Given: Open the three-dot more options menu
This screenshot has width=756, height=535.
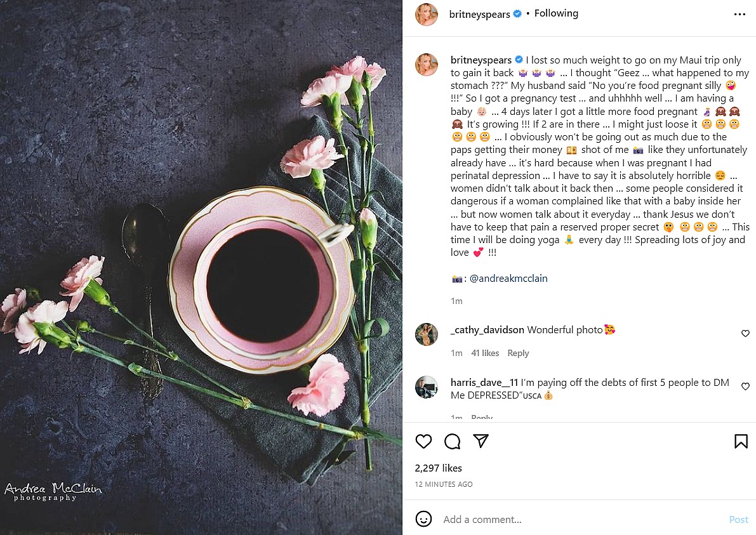Looking at the screenshot, I should pos(739,14).
